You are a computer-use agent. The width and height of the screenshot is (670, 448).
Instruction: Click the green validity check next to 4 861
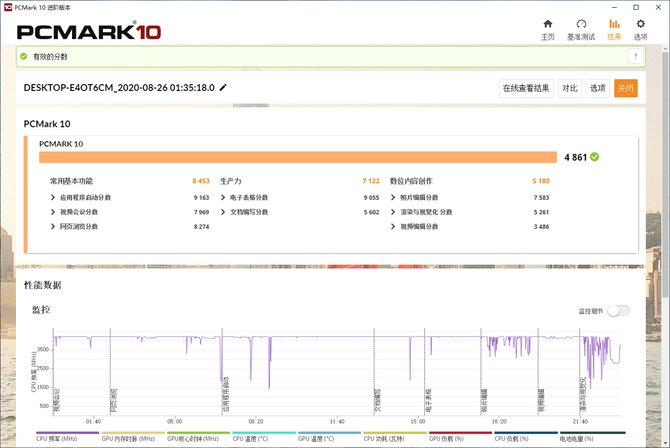[594, 157]
